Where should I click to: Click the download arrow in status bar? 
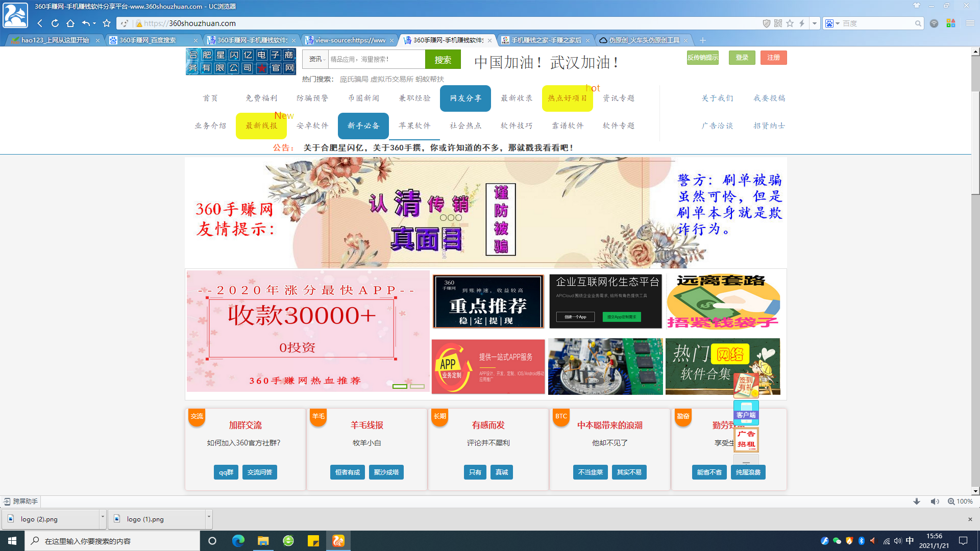(x=917, y=502)
